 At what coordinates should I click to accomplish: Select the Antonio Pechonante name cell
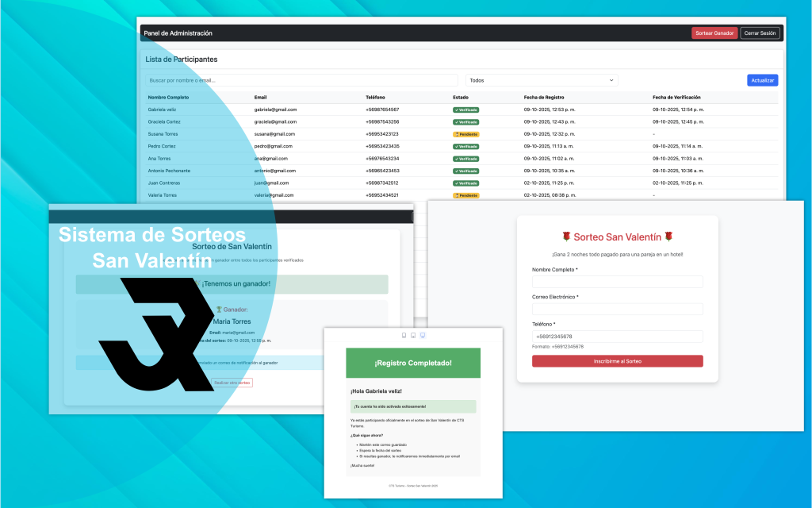click(169, 171)
